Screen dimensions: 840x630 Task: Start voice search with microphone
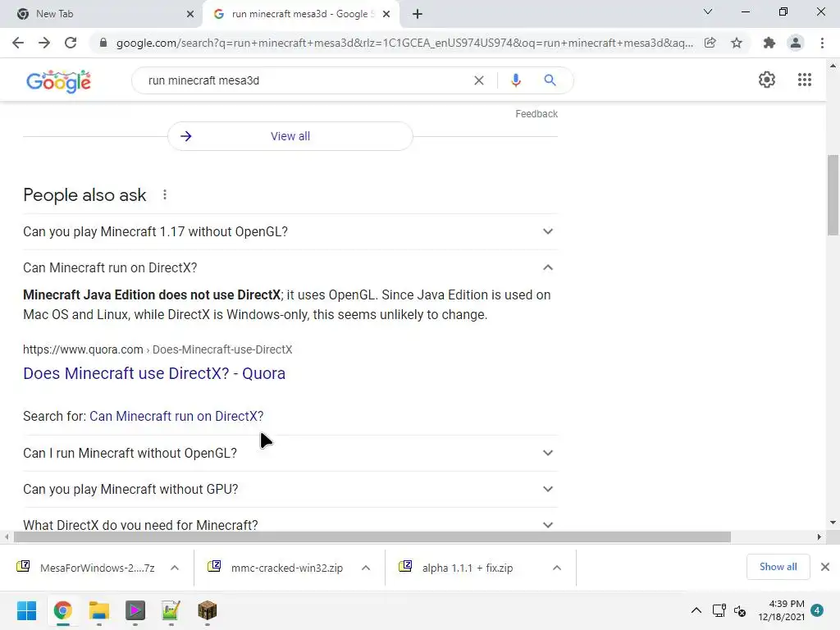516,80
